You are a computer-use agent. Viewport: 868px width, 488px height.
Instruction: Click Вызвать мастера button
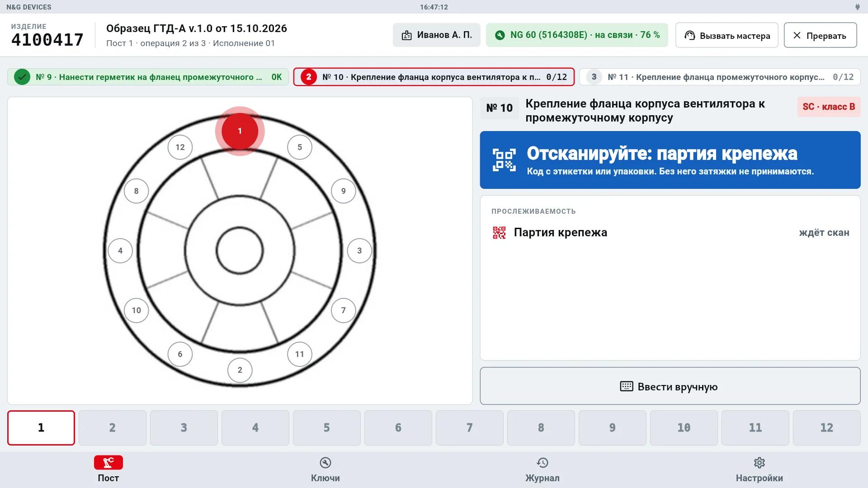[x=727, y=35]
